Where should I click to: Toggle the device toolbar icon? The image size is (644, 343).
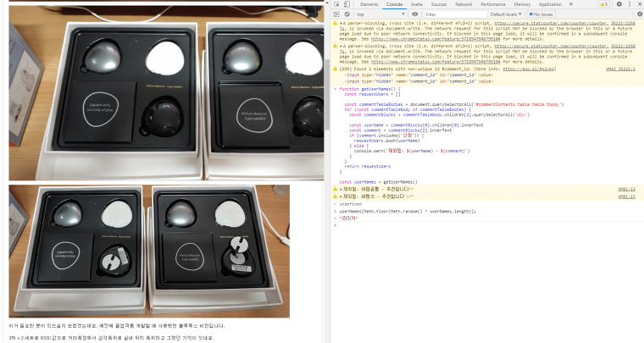[347, 4]
